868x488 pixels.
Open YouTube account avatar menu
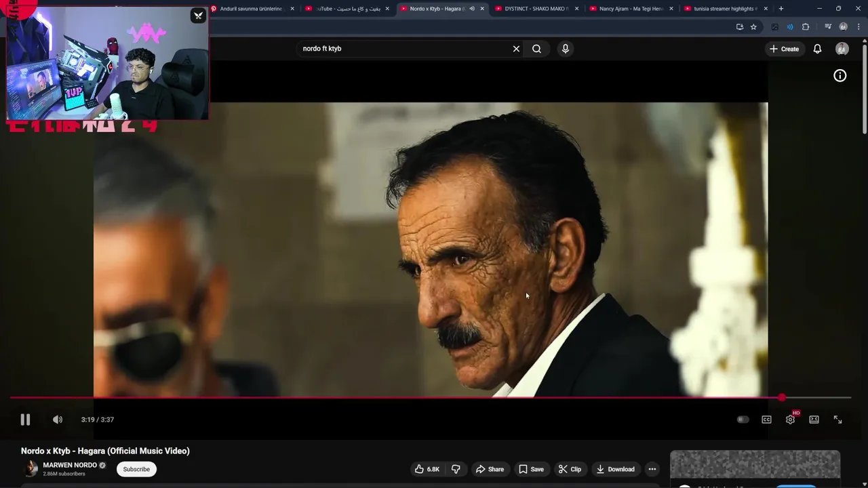pyautogui.click(x=842, y=49)
